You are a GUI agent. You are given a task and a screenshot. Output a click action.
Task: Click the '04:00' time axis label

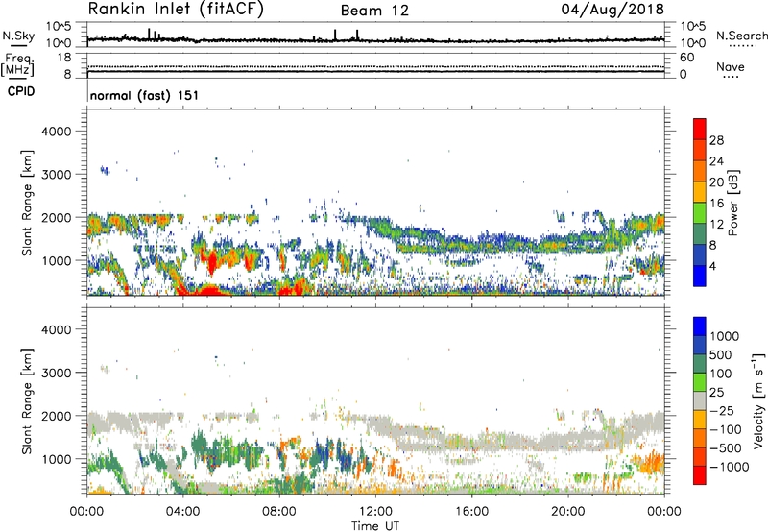(183, 512)
